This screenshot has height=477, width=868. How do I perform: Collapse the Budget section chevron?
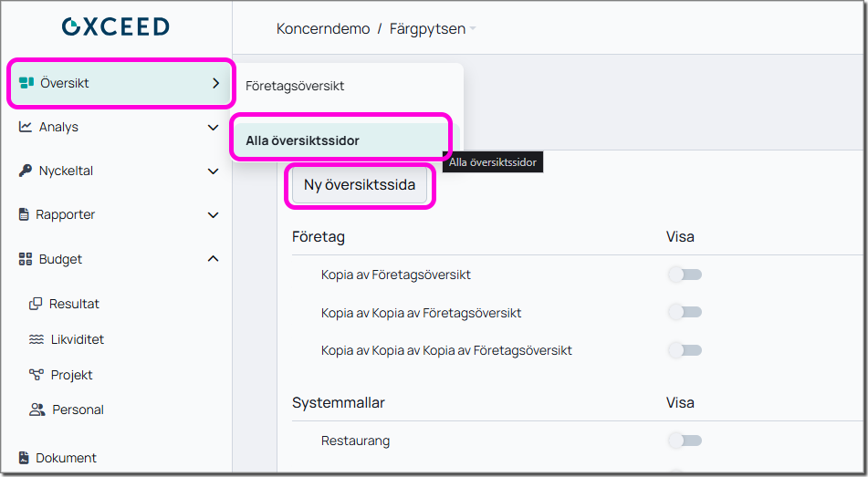pos(213,259)
